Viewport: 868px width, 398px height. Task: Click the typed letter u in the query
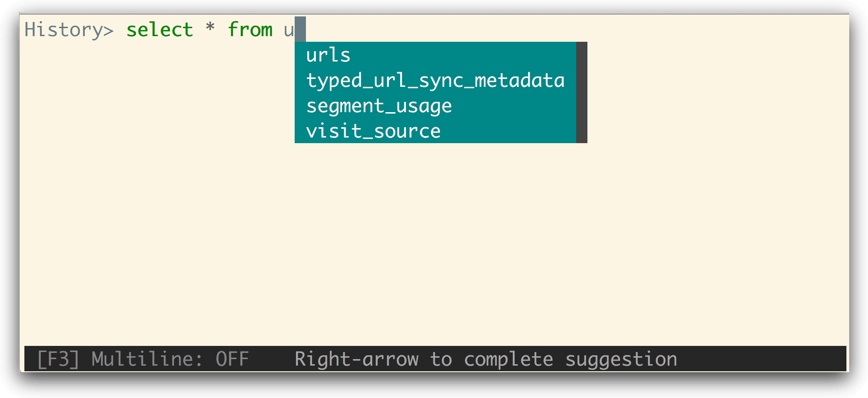pyautogui.click(x=289, y=31)
